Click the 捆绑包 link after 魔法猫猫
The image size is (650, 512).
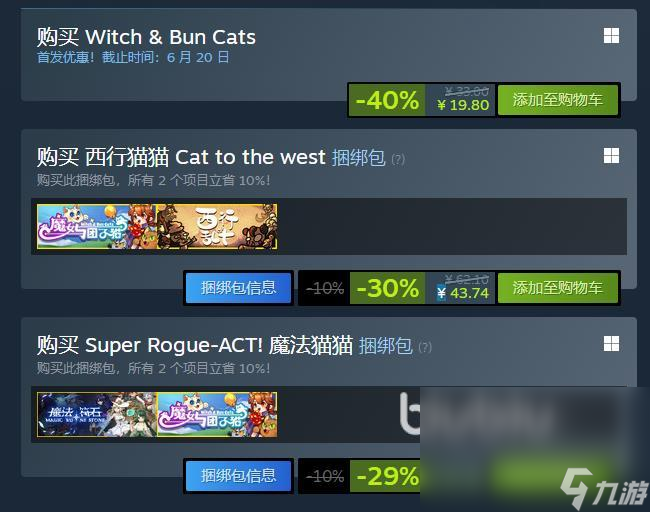pos(386,345)
